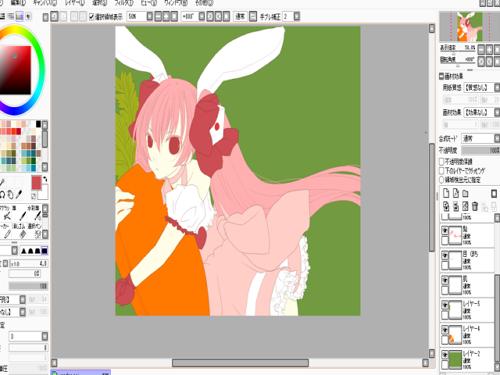Delete the selected layer with trash icon

click(475, 206)
